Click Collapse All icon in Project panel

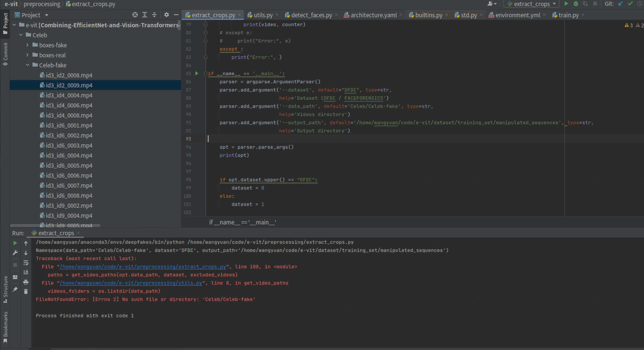[x=154, y=15]
